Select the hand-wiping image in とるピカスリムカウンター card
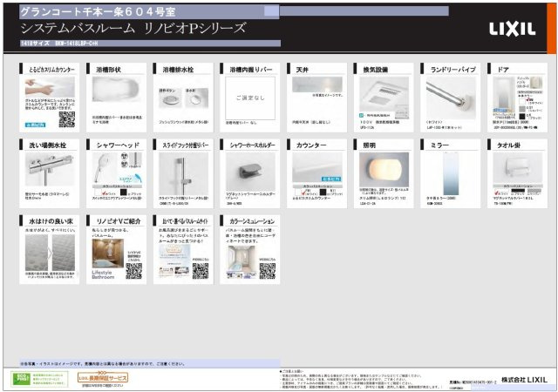Screen dimensions: 558x392 coord(50,87)
